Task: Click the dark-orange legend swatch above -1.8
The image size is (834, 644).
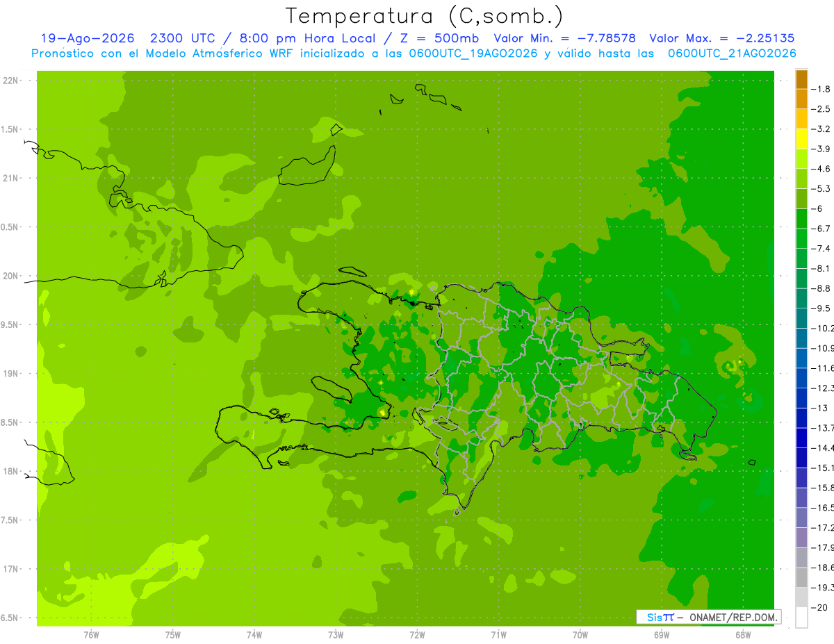Action: coord(801,79)
